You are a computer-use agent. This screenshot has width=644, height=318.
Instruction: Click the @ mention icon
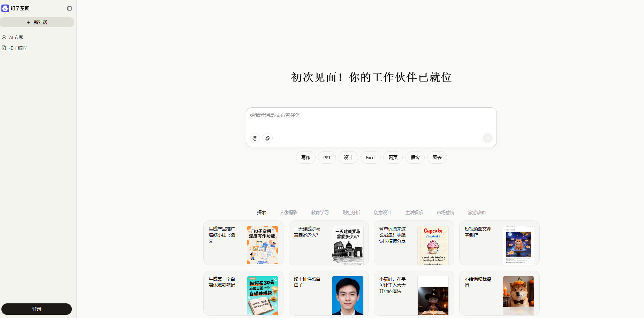pos(255,138)
